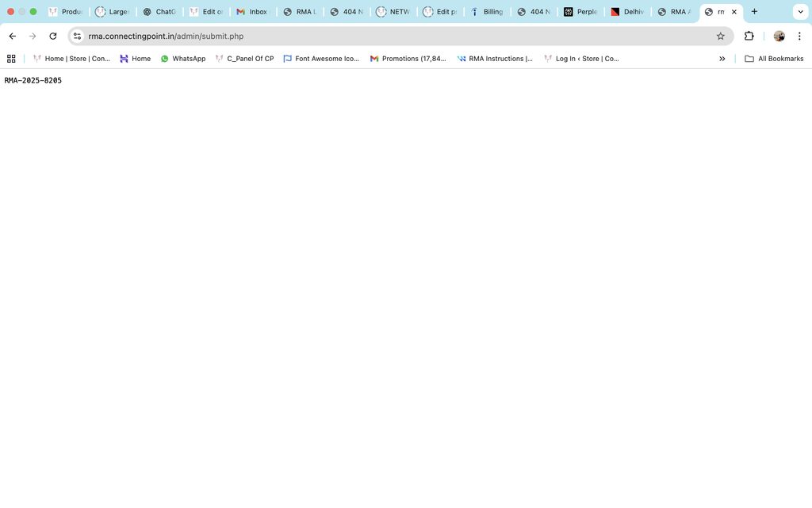Open the All Bookmarks folder
This screenshot has width=812, height=508.
[x=774, y=59]
